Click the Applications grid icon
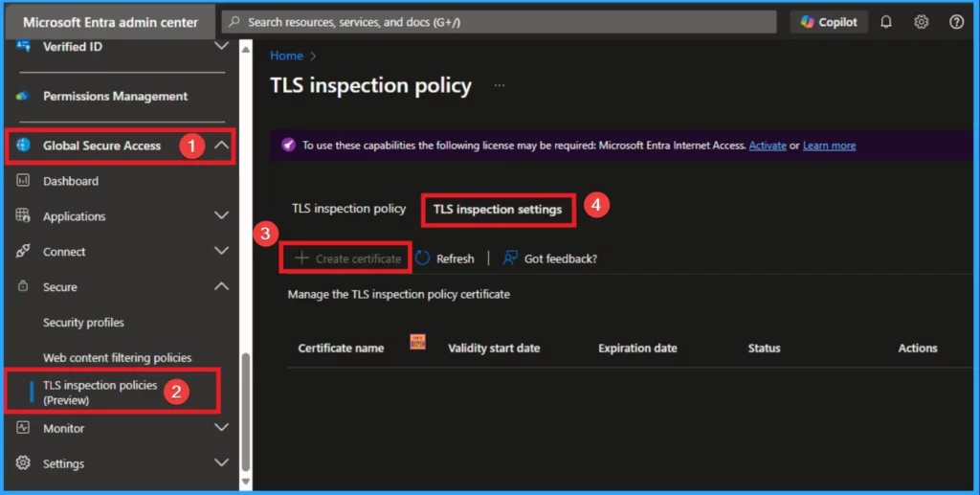This screenshot has height=495, width=980. click(23, 215)
